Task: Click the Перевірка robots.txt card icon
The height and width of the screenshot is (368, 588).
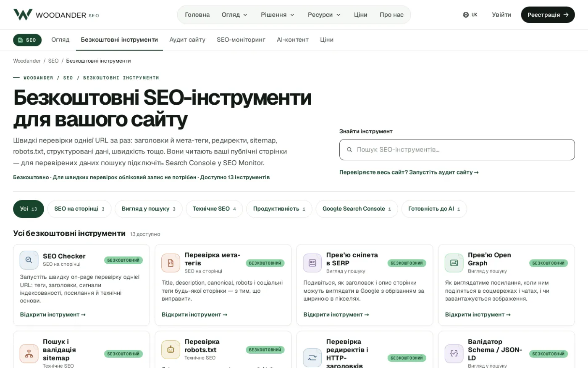Action: tap(171, 349)
